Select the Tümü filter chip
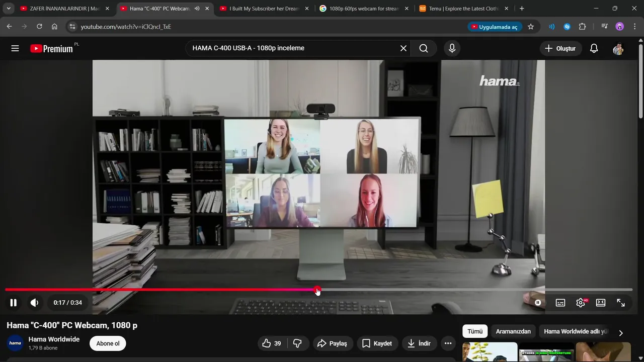 475,331
